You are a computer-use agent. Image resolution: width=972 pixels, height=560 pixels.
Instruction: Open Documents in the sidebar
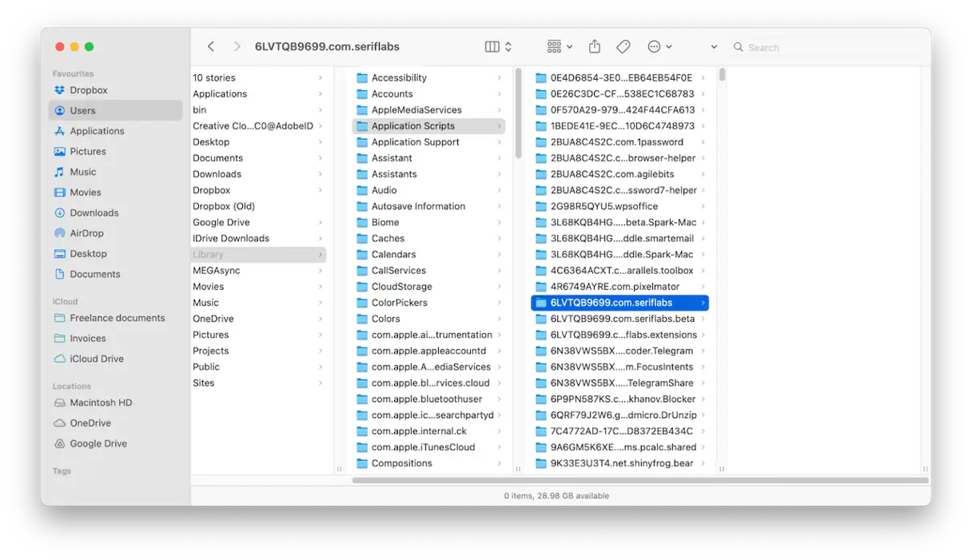pyautogui.click(x=115, y=274)
